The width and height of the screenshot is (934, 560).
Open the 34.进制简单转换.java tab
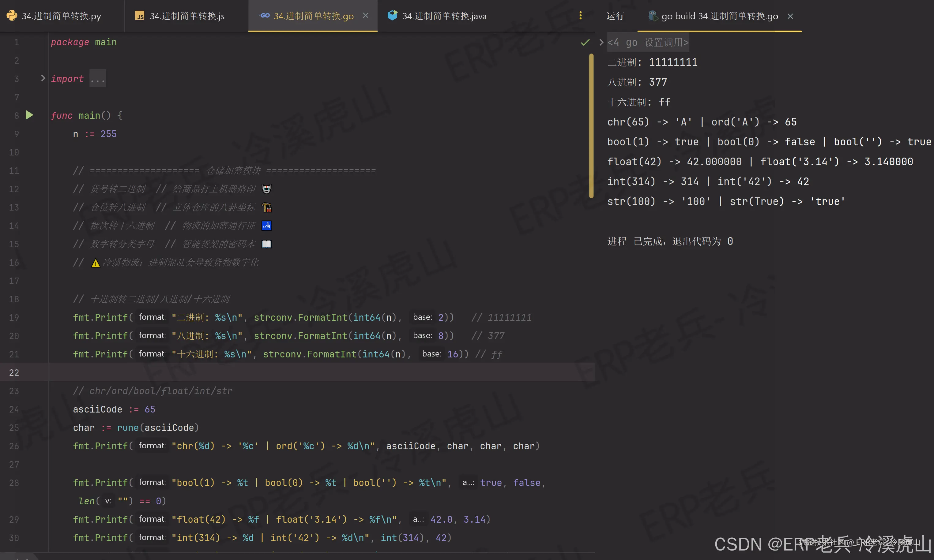444,16
